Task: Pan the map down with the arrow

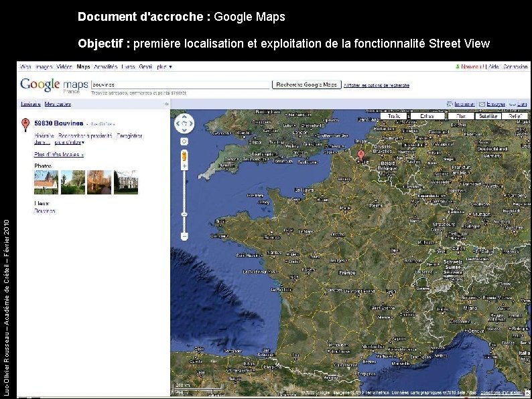Action: tap(184, 130)
